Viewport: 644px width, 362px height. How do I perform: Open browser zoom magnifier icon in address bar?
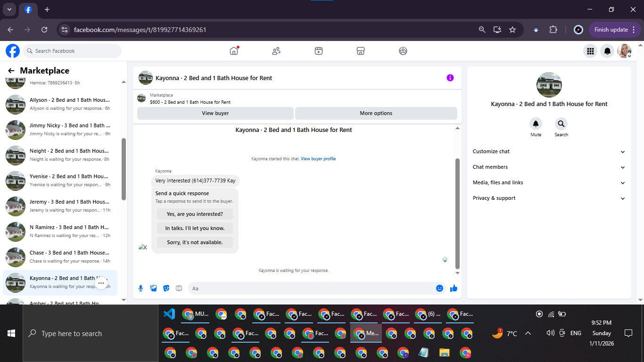pos(482,30)
